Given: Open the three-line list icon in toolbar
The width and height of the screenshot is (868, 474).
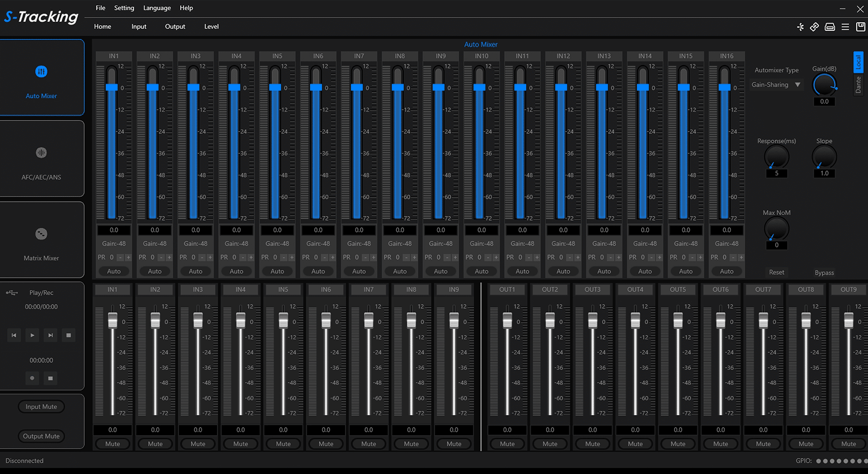Looking at the screenshot, I should [845, 27].
